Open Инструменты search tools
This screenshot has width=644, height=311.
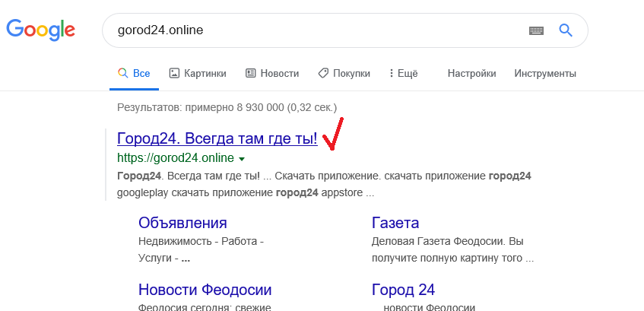click(545, 74)
